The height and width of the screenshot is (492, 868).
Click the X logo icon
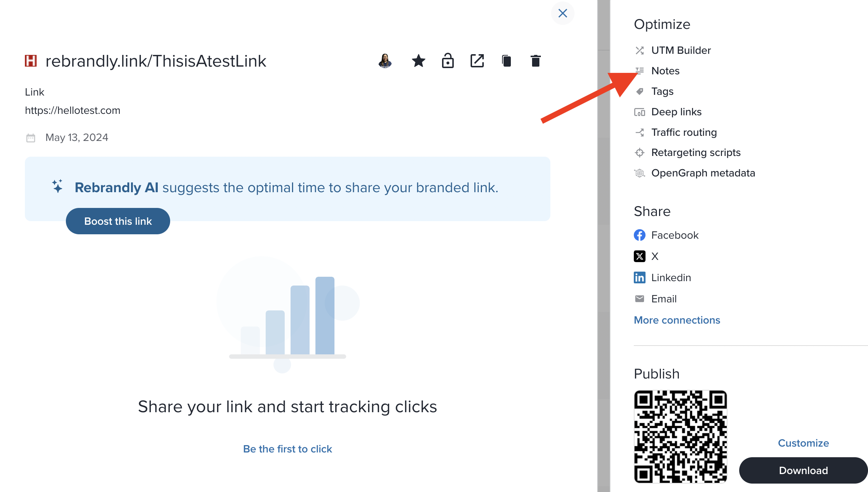[640, 256]
